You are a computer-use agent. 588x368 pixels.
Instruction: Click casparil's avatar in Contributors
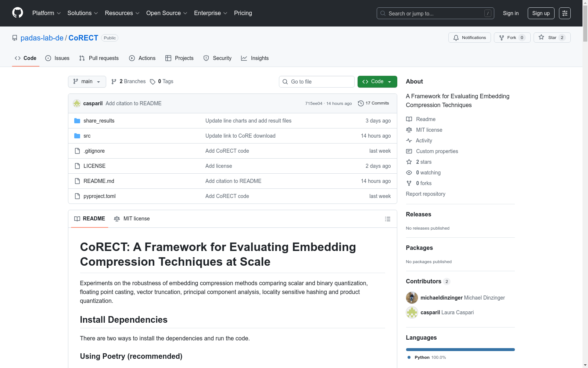[412, 312]
